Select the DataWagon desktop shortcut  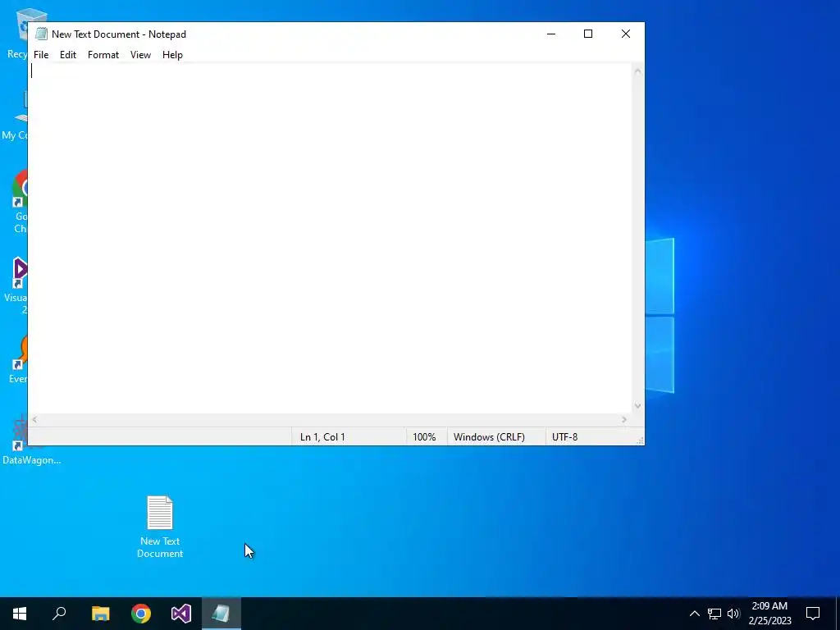click(31, 441)
